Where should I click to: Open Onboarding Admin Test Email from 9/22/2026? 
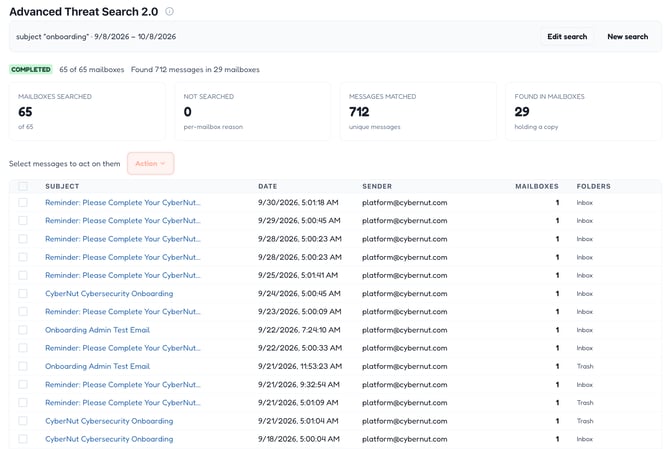click(x=97, y=330)
